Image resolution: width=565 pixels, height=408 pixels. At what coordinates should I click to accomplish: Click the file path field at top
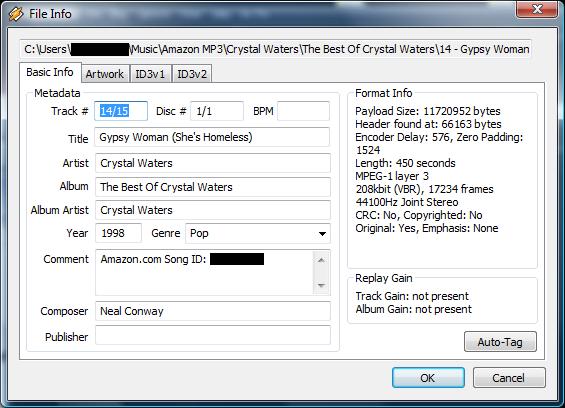276,49
